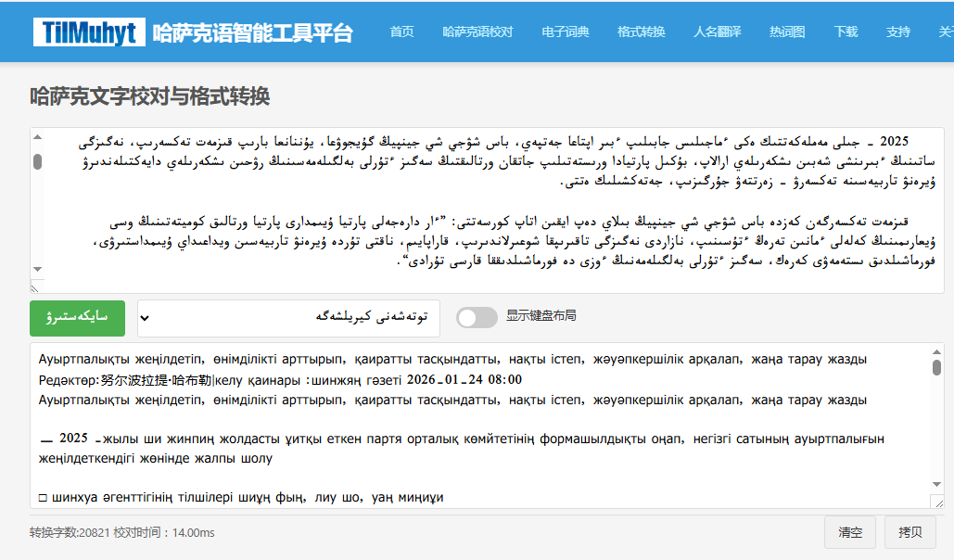Expand the توتەشەنى كيريلشەگە conversion dropdown

(288, 317)
